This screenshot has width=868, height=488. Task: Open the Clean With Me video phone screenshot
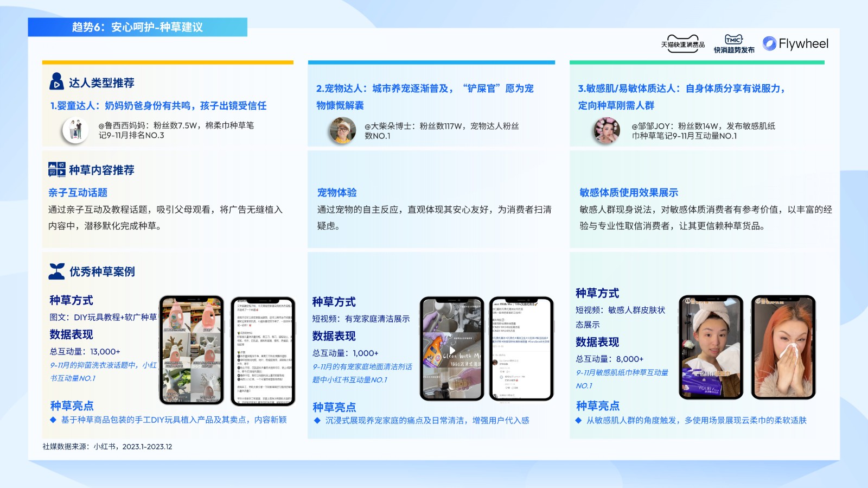point(452,348)
